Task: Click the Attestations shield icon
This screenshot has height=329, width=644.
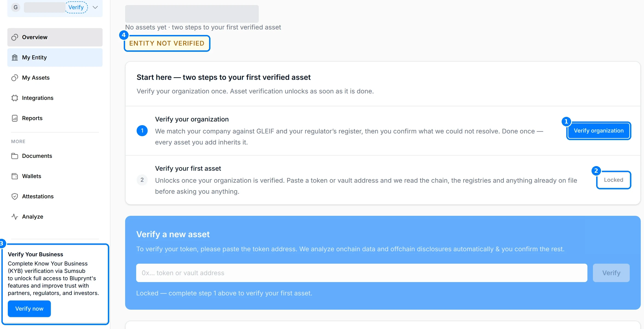Action: 15,196
